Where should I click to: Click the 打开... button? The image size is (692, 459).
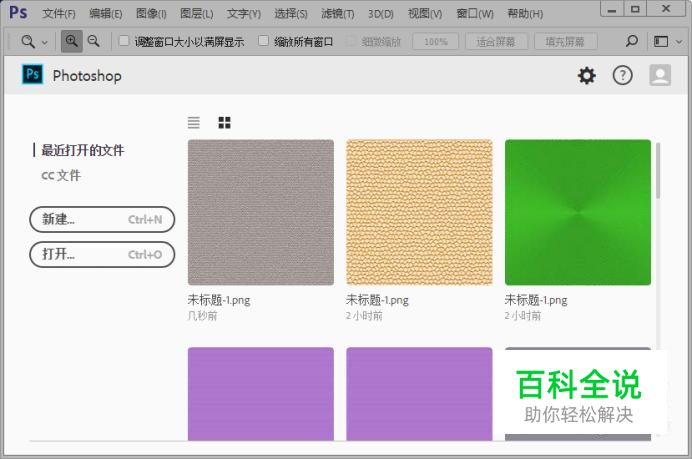[102, 254]
